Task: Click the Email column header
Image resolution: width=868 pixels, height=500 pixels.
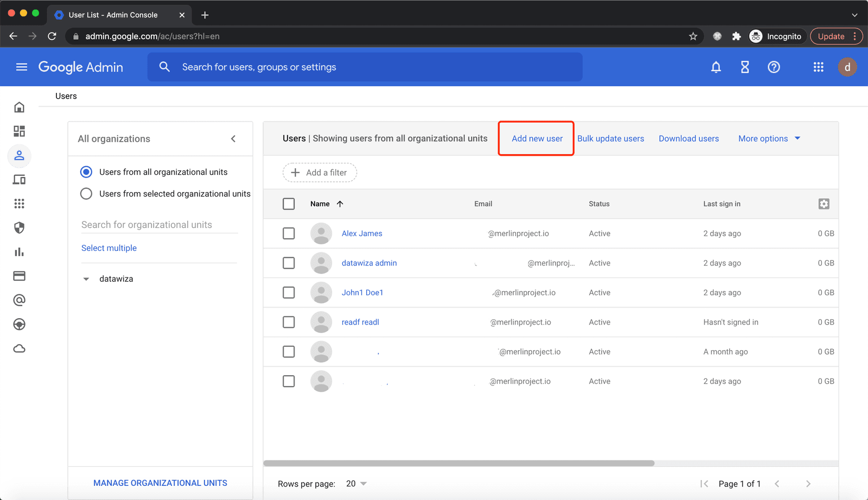Action: pos(483,204)
